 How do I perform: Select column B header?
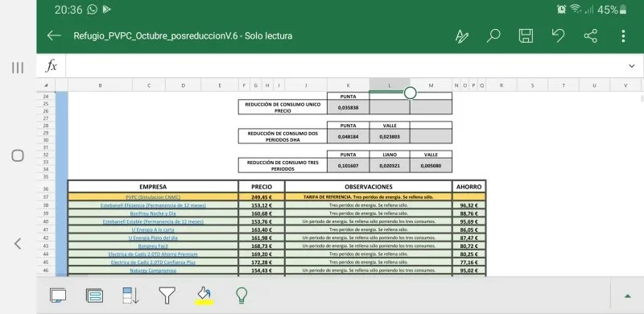coord(100,85)
